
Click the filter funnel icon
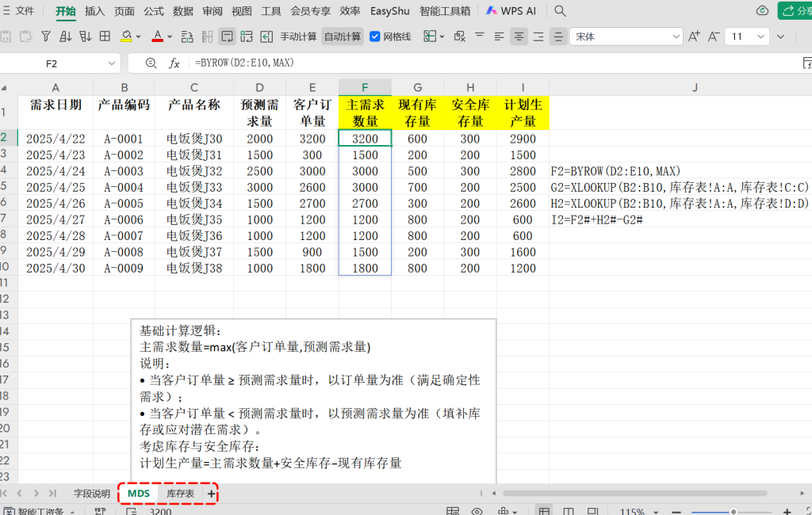[46, 36]
